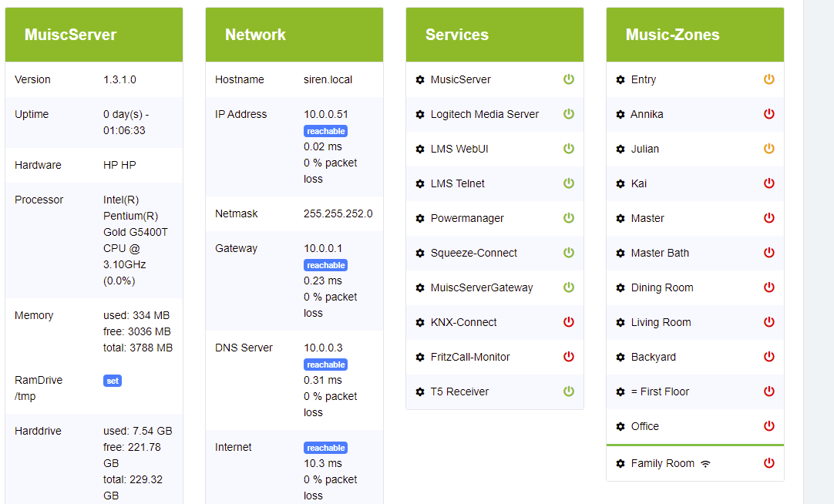Power on the Backyard music zone
This screenshot has height=504, width=834.
[768, 357]
